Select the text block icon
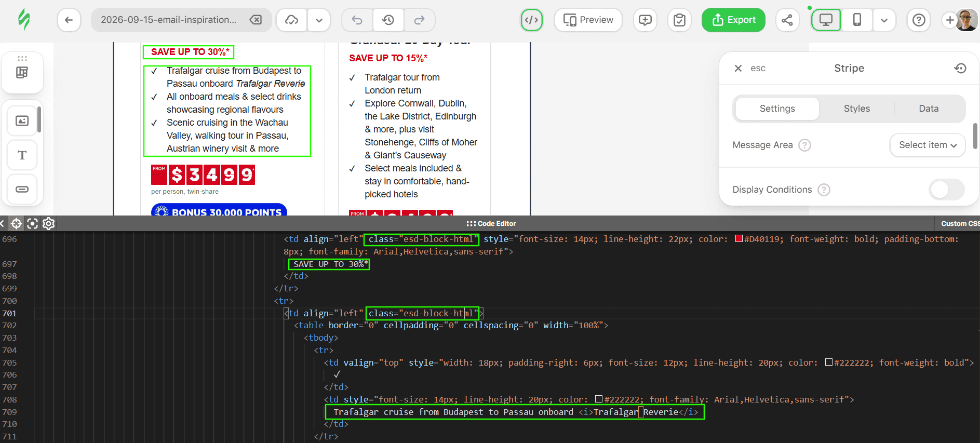The width and height of the screenshot is (980, 443). (x=22, y=155)
